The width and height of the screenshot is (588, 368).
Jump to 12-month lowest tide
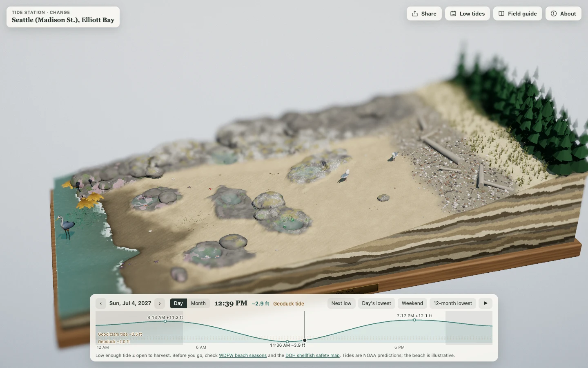[x=453, y=303]
